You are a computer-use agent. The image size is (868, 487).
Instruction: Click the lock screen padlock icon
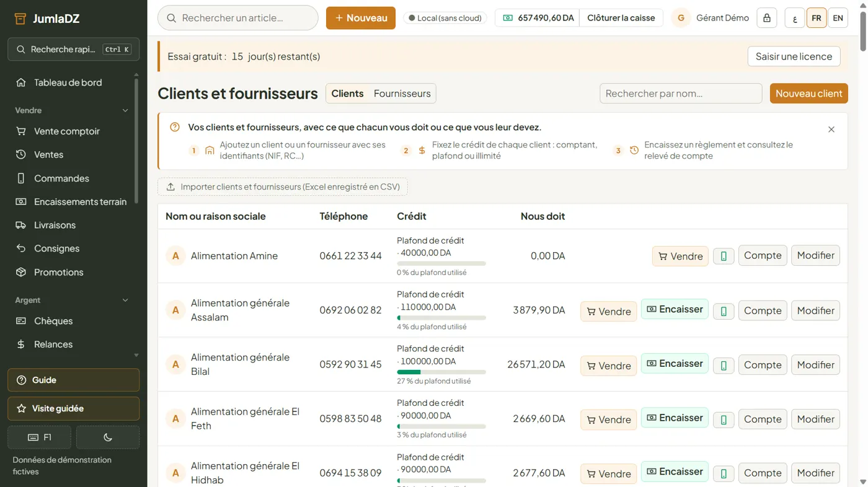point(767,18)
